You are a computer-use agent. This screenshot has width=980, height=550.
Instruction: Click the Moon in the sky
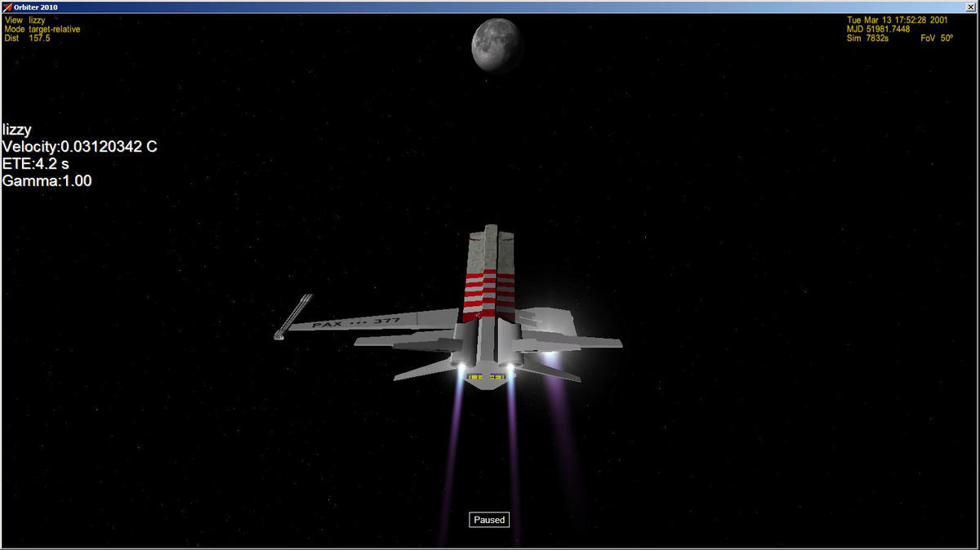click(498, 46)
